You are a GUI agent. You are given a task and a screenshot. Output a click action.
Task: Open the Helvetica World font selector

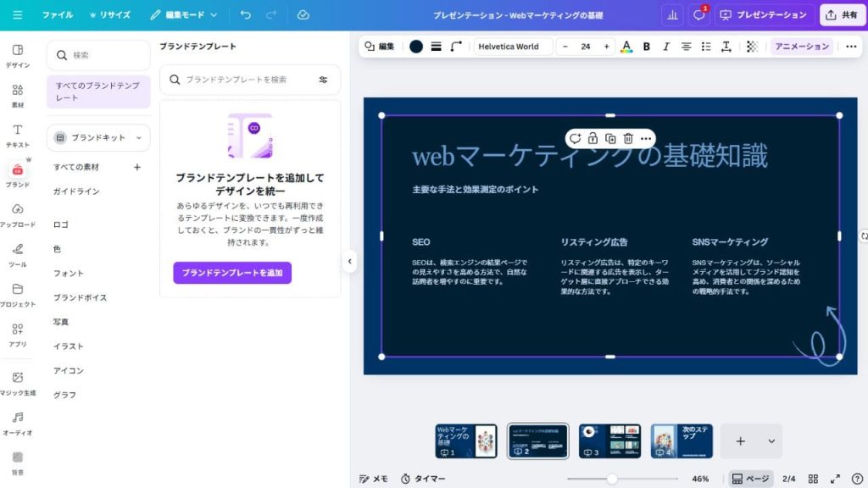click(513, 47)
